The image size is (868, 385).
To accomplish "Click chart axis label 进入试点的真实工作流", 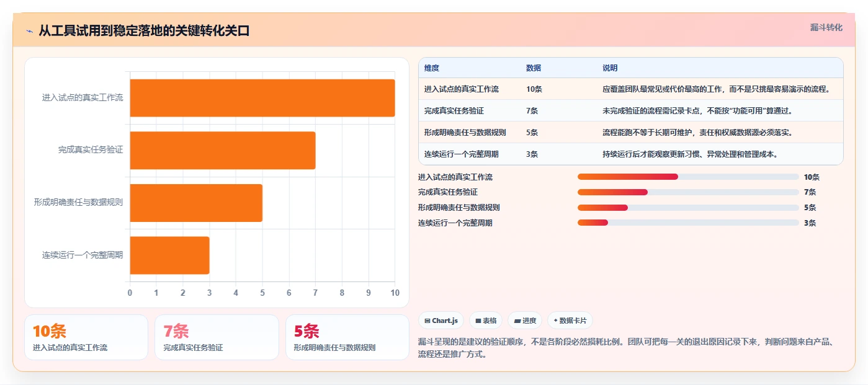I will pyautogui.click(x=83, y=98).
